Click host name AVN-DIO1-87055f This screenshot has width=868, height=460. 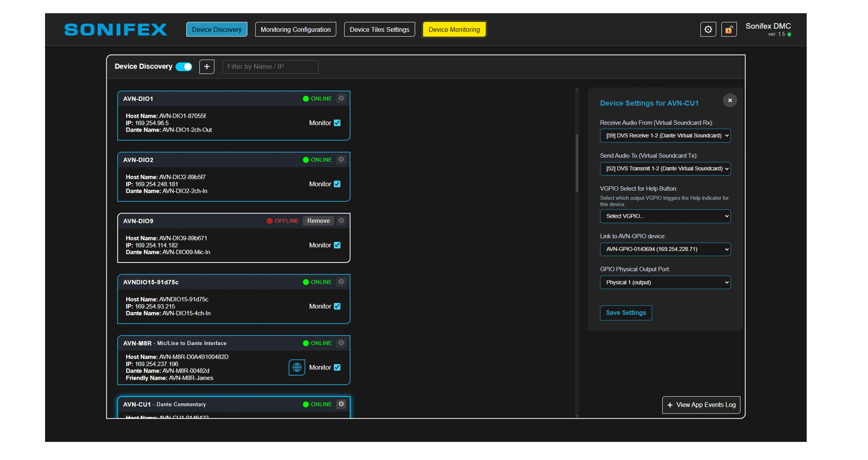coord(182,116)
